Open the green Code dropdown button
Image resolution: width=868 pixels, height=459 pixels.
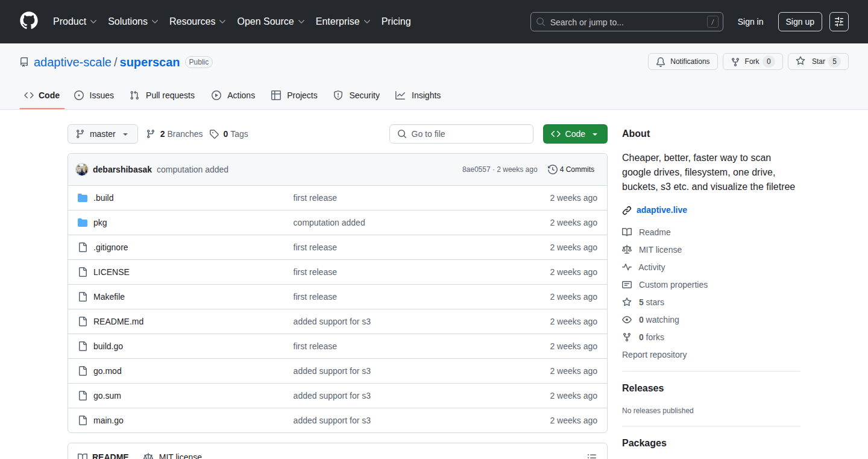tap(575, 134)
